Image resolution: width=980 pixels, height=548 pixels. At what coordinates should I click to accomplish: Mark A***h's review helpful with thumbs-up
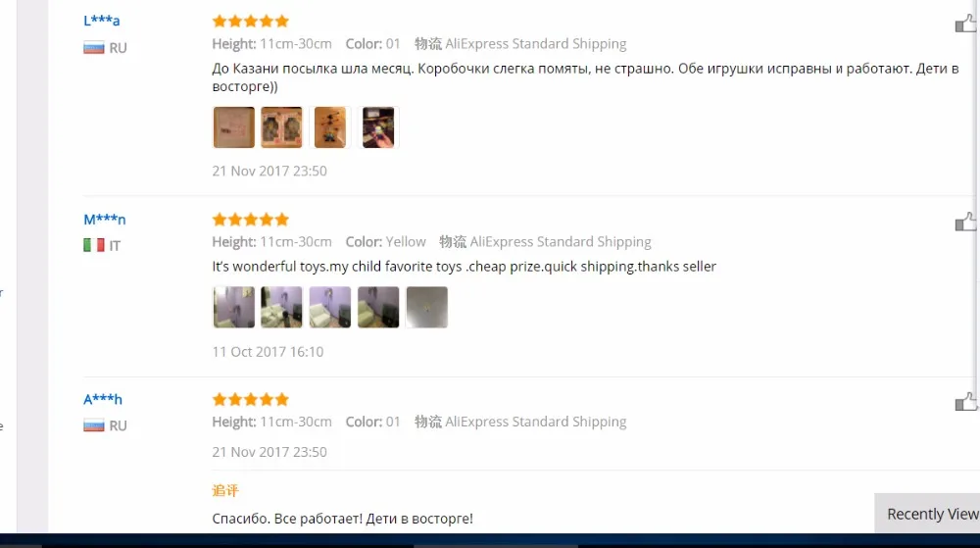click(x=965, y=402)
